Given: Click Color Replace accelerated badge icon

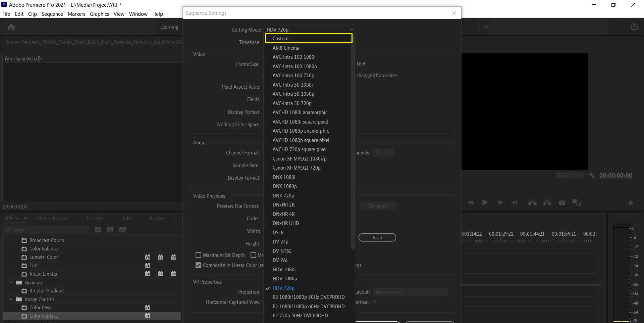Looking at the screenshot, I should (147, 316).
